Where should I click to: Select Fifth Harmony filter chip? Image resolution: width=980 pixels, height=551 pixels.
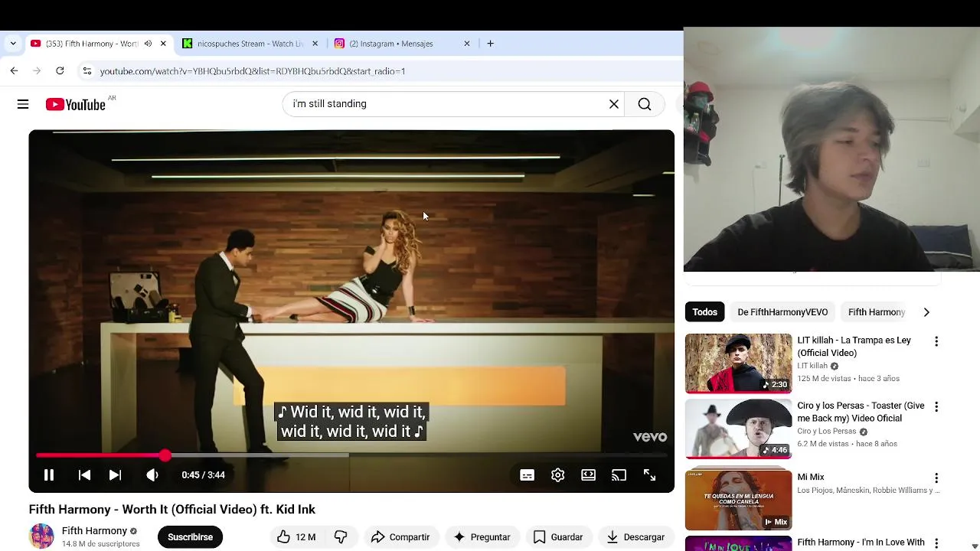[877, 312]
